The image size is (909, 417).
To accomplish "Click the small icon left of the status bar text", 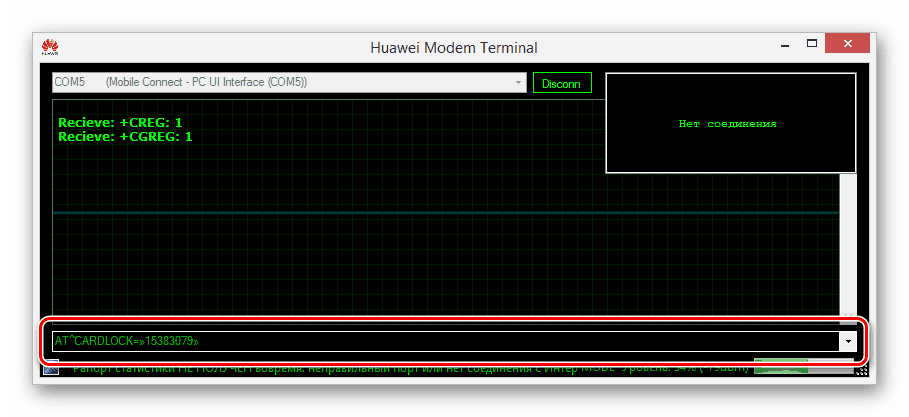I will point(52,369).
